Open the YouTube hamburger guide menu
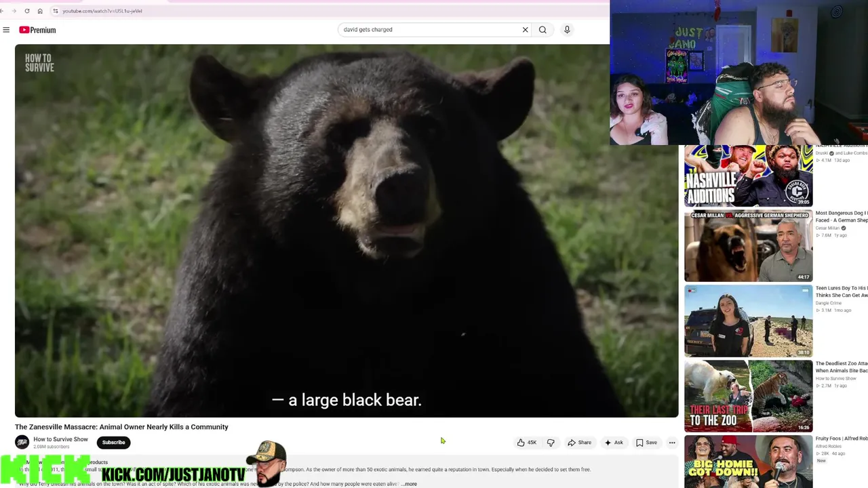 point(6,30)
